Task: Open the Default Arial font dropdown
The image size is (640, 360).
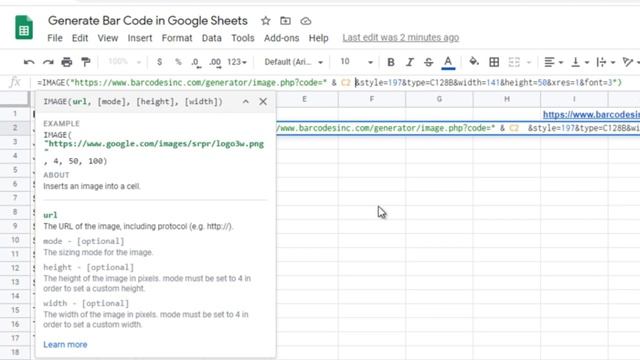Action: 293,62
